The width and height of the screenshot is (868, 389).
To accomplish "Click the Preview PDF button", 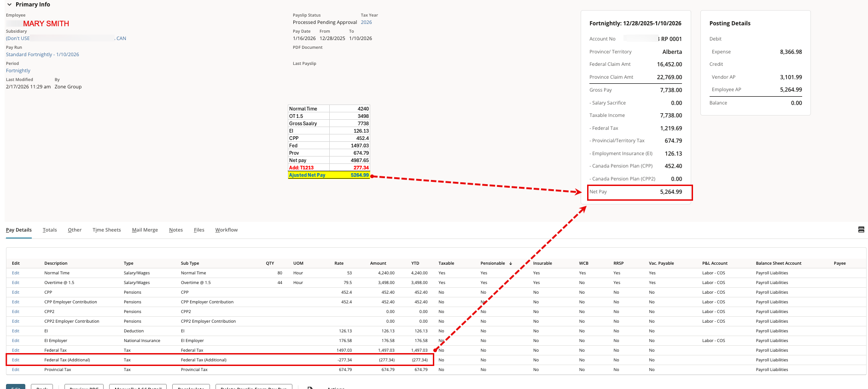I will point(84,387).
